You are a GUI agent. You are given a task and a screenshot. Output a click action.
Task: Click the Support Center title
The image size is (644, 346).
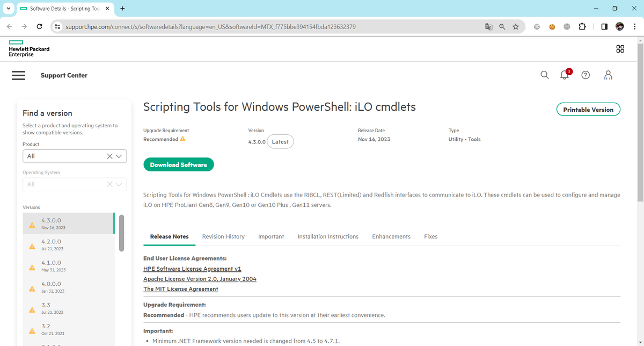pos(64,75)
